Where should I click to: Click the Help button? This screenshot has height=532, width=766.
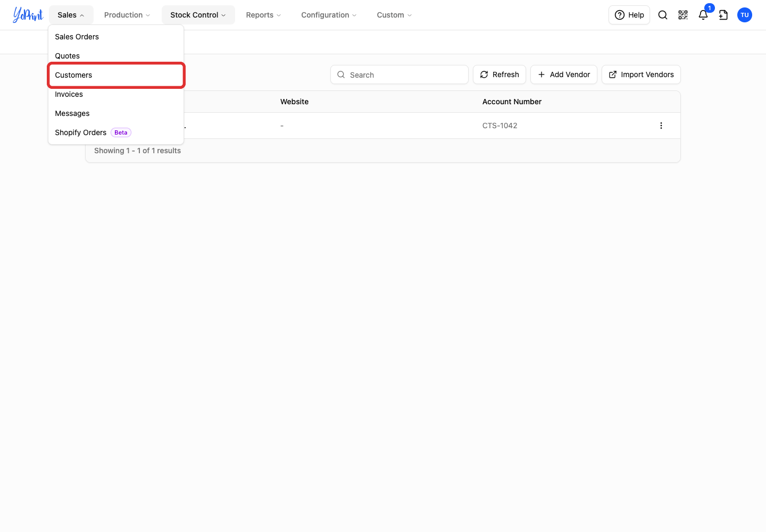click(629, 15)
